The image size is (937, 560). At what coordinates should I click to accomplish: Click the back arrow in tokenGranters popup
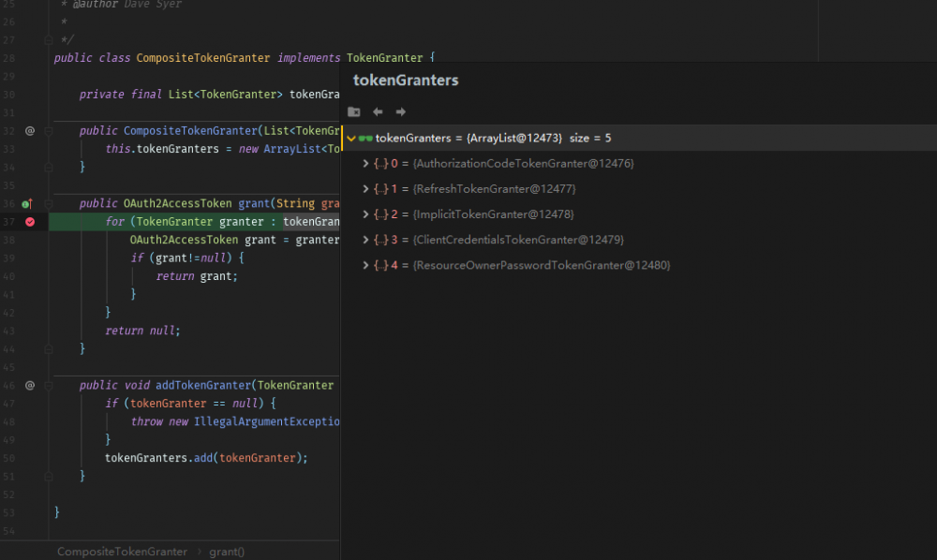(x=378, y=111)
